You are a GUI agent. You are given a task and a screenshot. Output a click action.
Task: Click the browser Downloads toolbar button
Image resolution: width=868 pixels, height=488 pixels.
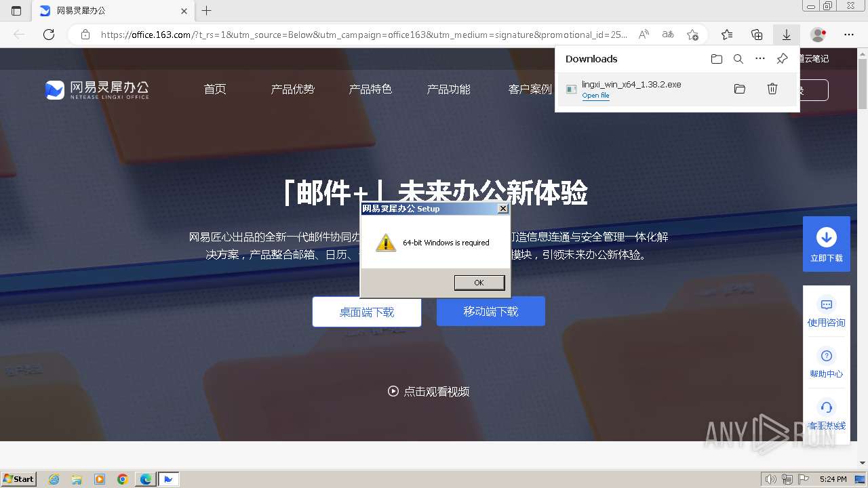[x=786, y=35]
